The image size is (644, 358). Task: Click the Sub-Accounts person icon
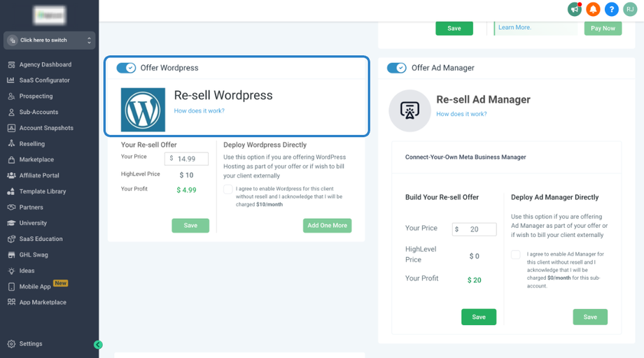click(11, 112)
